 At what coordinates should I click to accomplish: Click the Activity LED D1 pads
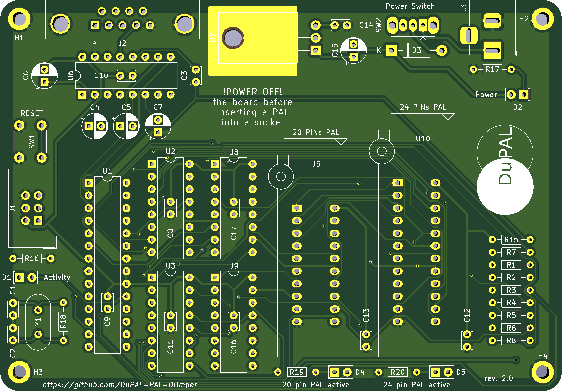25,277
